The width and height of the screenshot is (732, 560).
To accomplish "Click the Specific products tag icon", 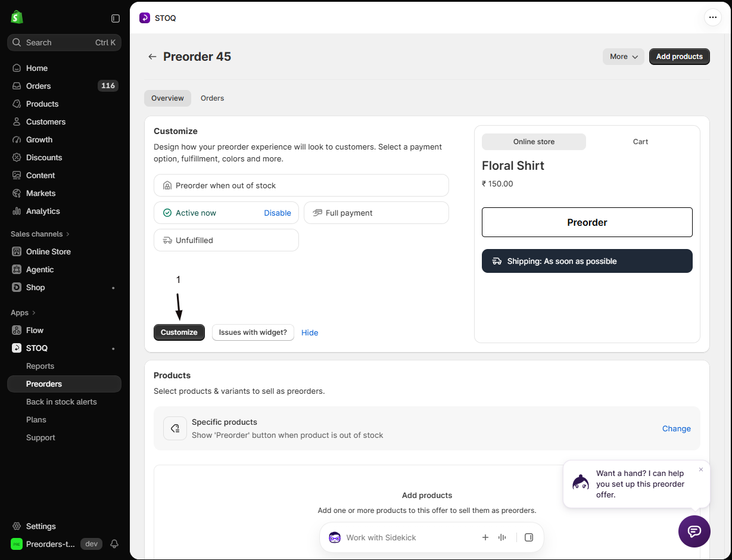I will 175,428.
